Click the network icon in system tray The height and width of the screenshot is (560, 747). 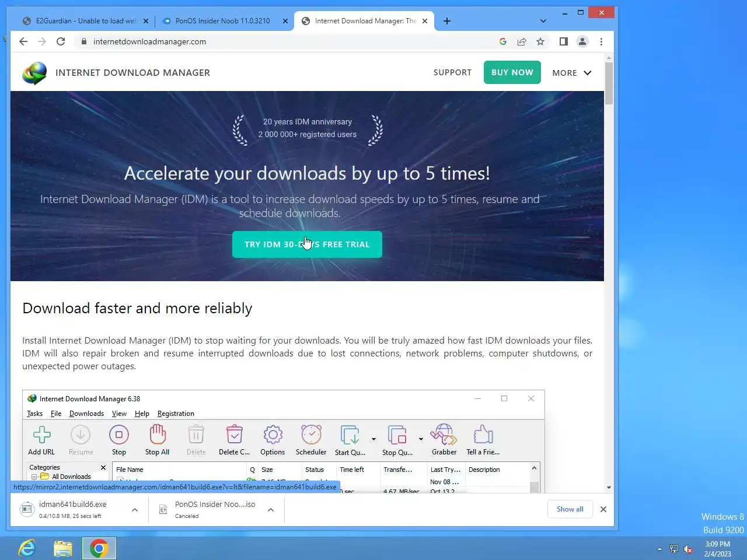tap(674, 549)
